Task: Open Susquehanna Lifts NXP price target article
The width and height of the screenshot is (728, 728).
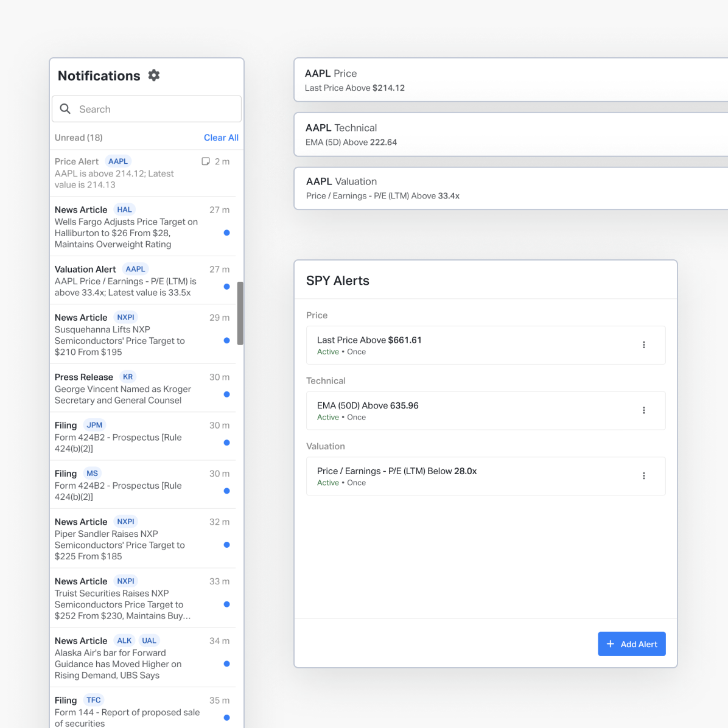Action: [143, 334]
